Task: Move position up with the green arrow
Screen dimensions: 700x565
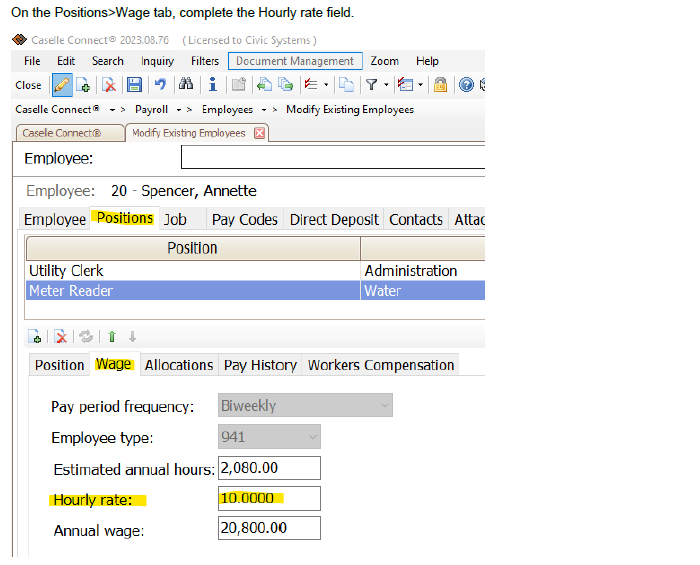Action: tap(112, 337)
